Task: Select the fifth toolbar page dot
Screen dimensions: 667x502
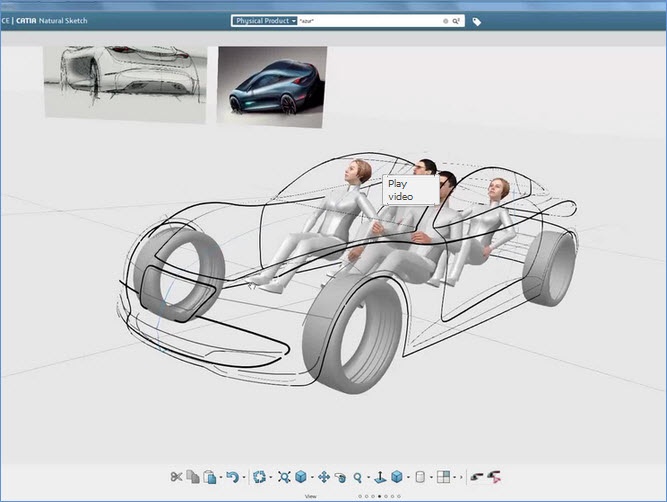Action: (386, 496)
